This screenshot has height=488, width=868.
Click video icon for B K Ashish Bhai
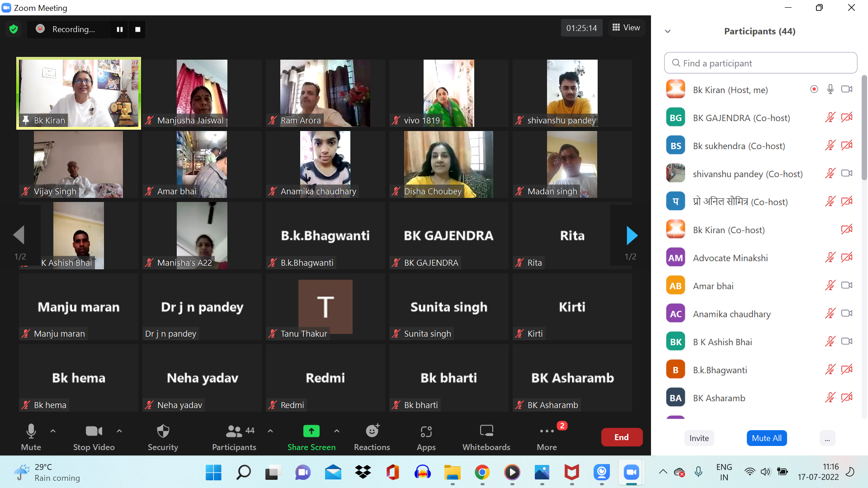(847, 341)
